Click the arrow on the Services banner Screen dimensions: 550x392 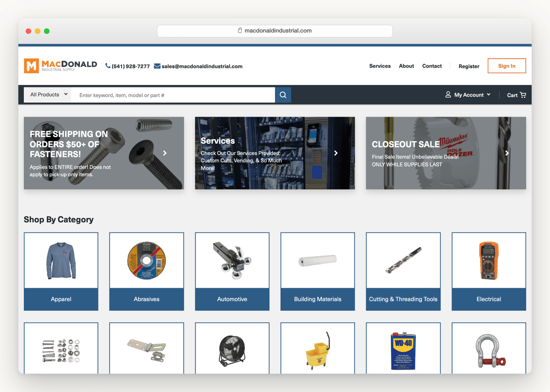point(336,153)
